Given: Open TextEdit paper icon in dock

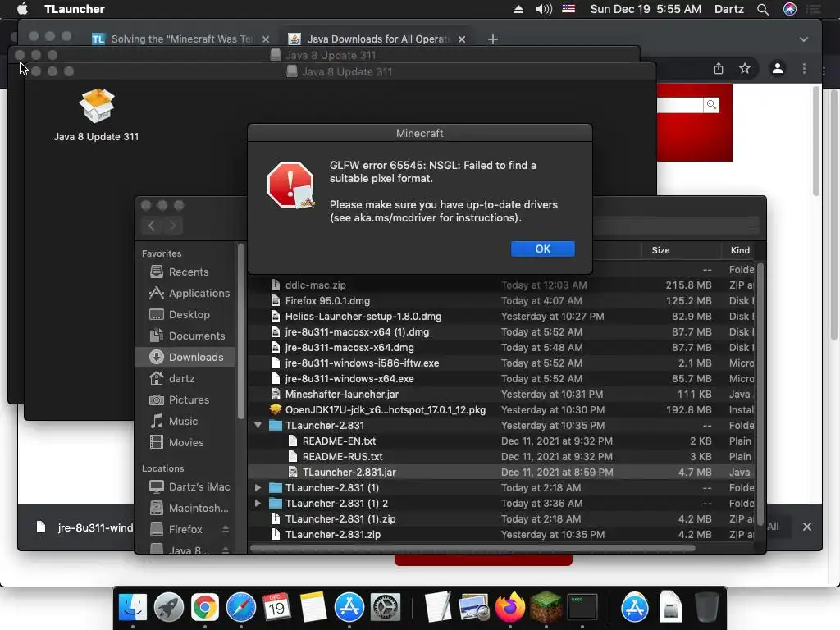Looking at the screenshot, I should pyautogui.click(x=438, y=608).
